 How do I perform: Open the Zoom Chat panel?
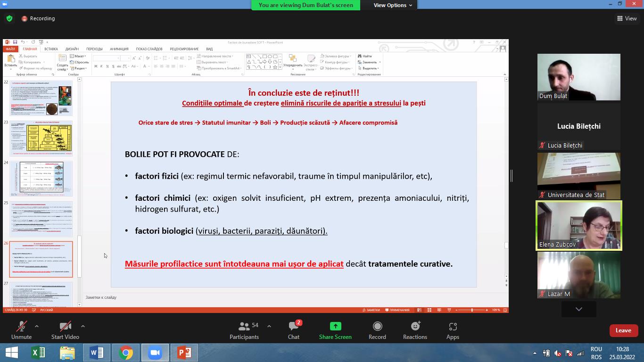tap(294, 330)
